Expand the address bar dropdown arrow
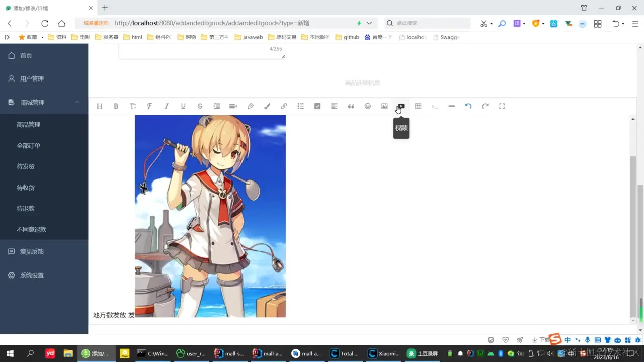The height and width of the screenshot is (362, 644). point(369,23)
